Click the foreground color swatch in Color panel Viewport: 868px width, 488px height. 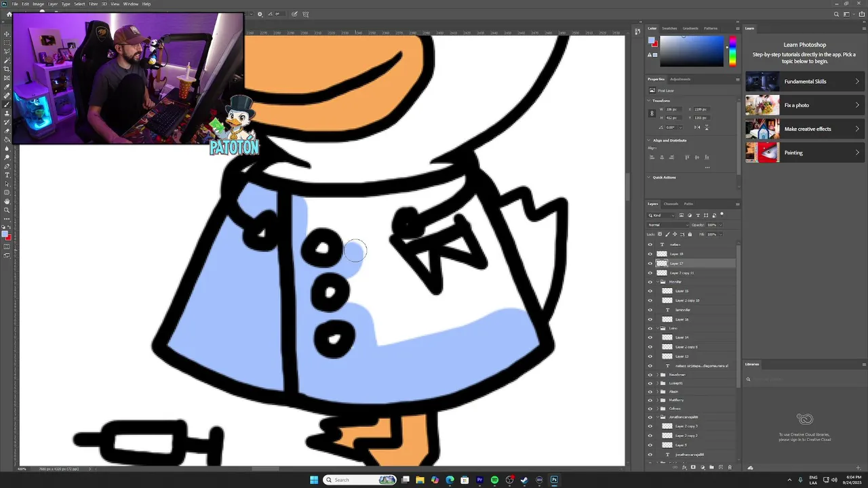(x=651, y=40)
